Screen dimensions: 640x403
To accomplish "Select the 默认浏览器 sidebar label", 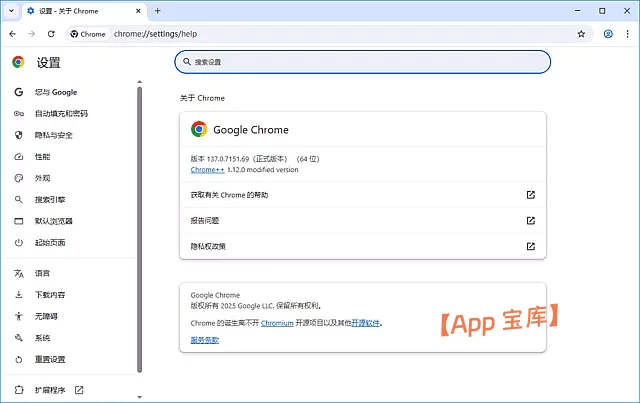I will pos(53,221).
